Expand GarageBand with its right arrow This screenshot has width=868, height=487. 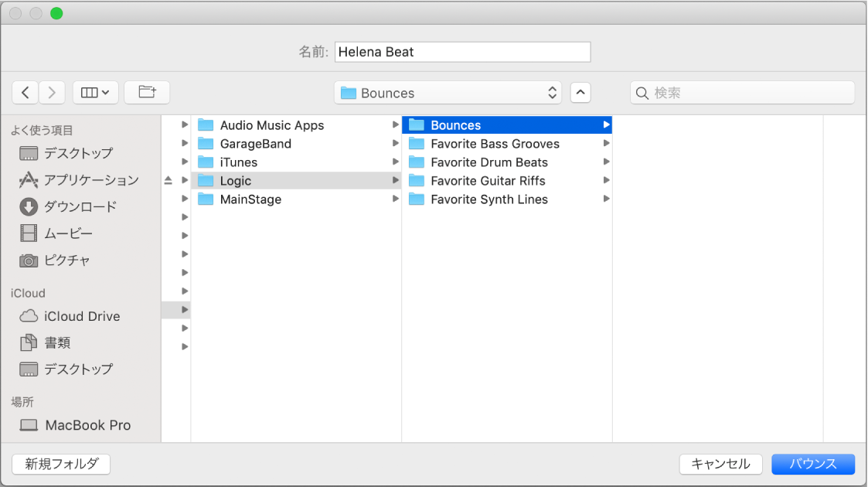[395, 143]
